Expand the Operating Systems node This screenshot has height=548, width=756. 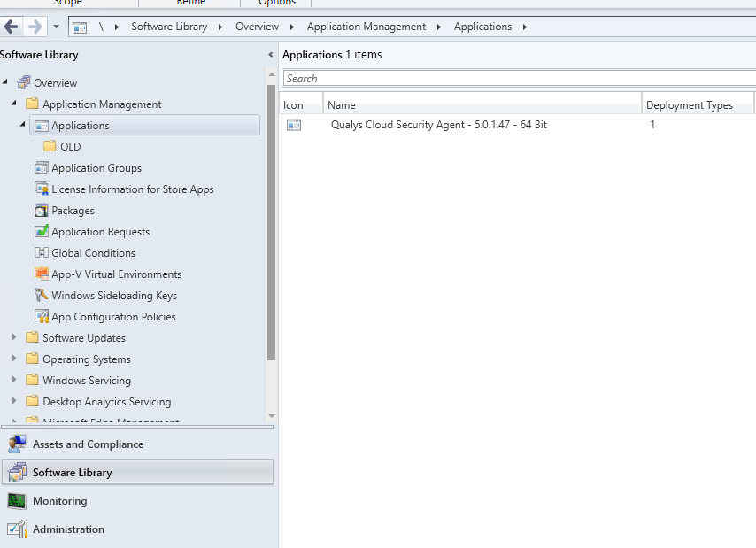click(x=14, y=359)
